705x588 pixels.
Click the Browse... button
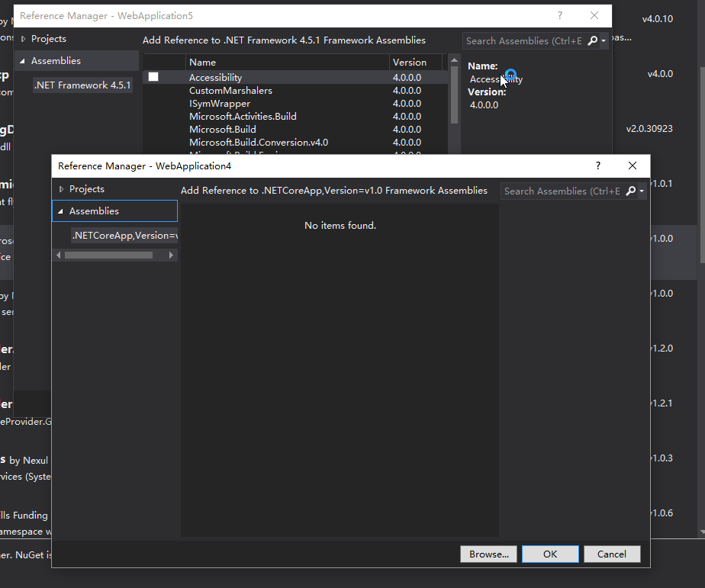click(489, 554)
